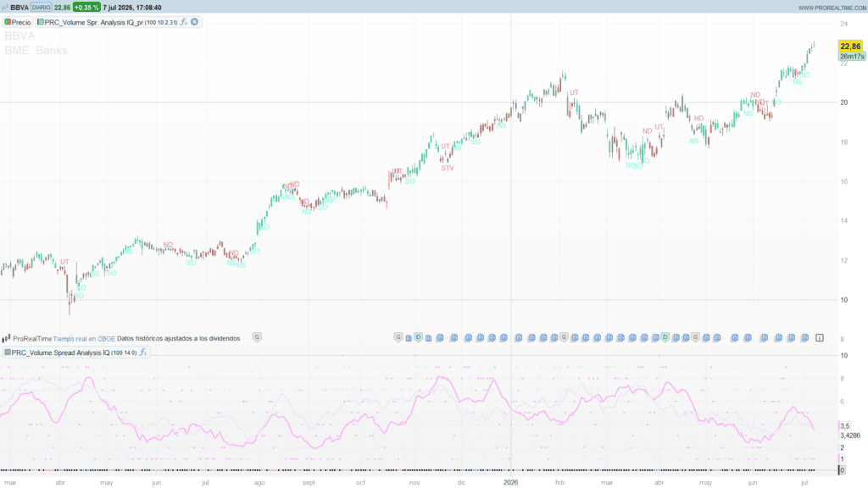The width and height of the screenshot is (868, 488).
Task: Click the 3,5 indicator value label
Action: (845, 426)
